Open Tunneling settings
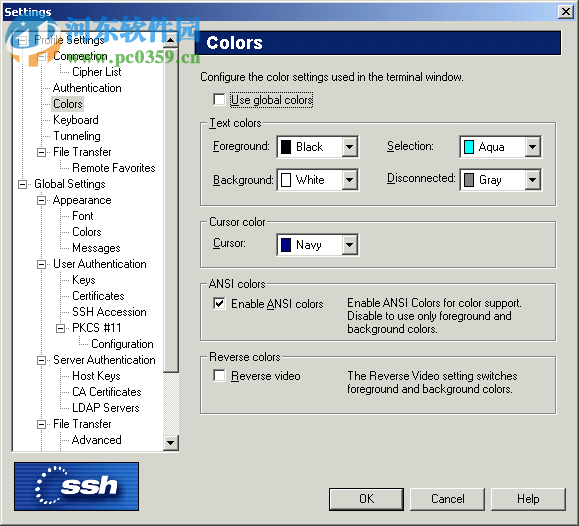 [x=77, y=136]
